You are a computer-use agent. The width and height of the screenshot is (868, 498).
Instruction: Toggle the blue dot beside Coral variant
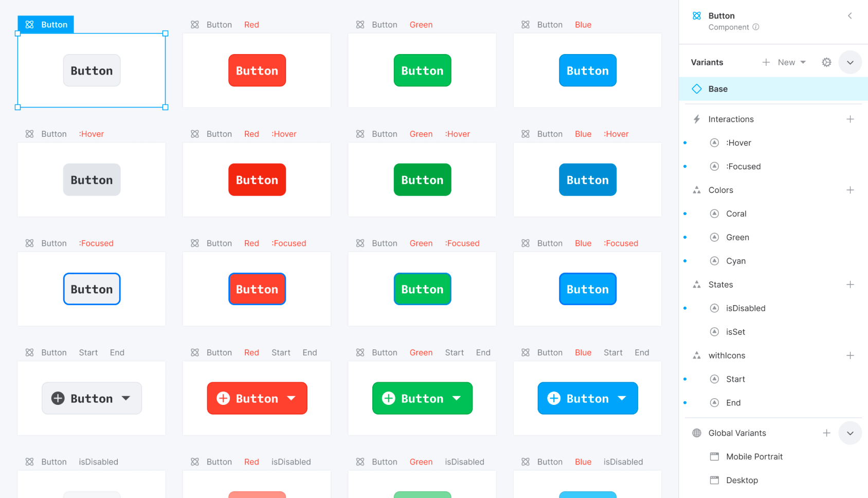click(x=685, y=214)
